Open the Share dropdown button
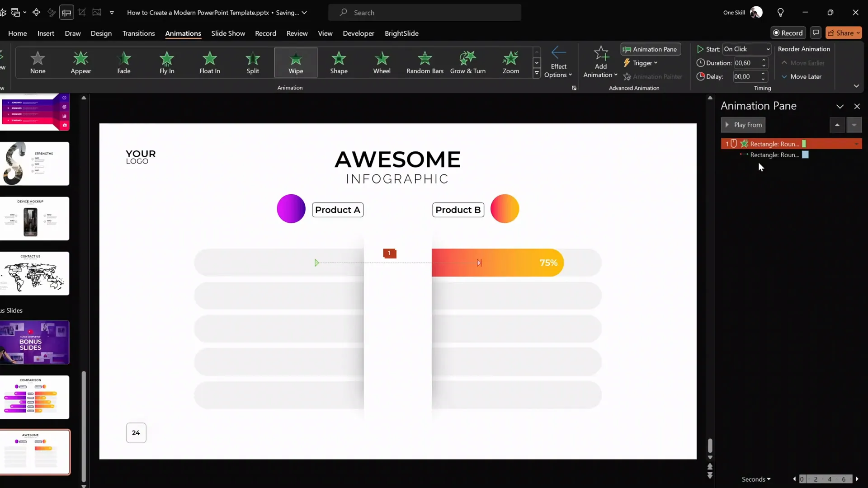Viewport: 868px width, 488px height. pyautogui.click(x=844, y=33)
